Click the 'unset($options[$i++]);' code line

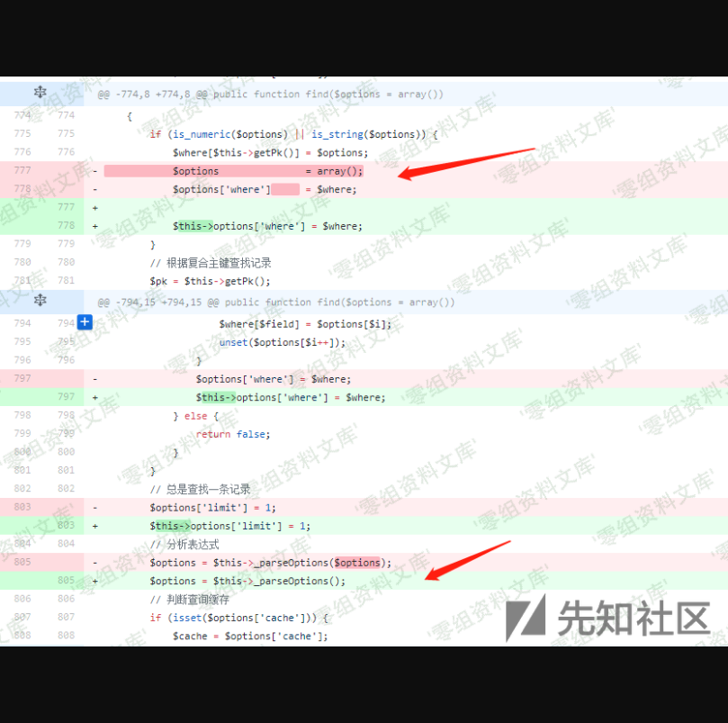coord(282,342)
